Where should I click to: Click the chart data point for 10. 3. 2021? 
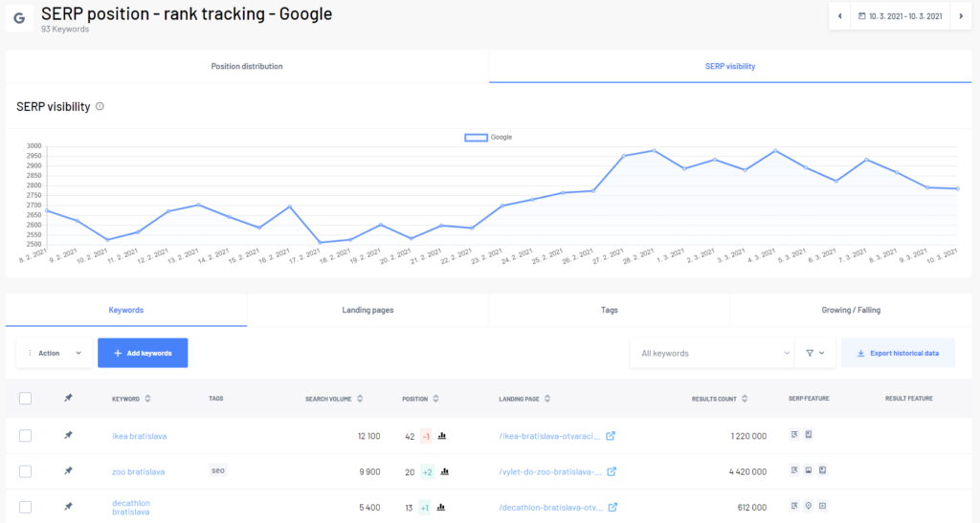pos(957,188)
